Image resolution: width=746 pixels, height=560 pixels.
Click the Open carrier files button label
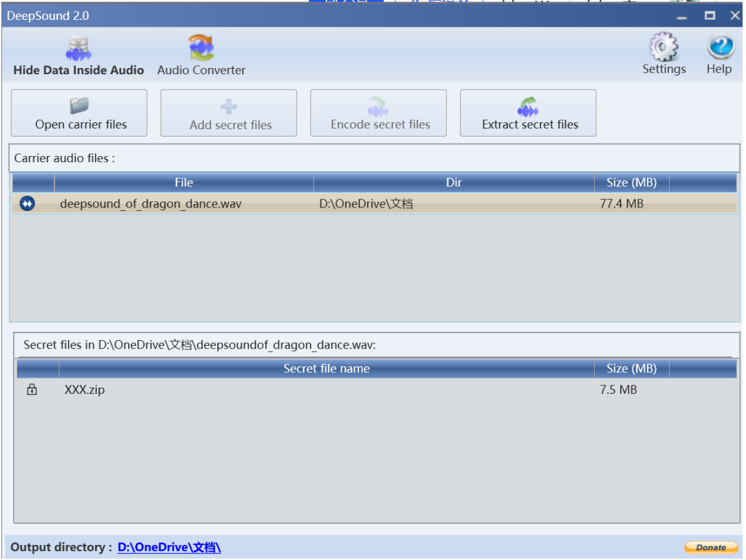point(81,124)
